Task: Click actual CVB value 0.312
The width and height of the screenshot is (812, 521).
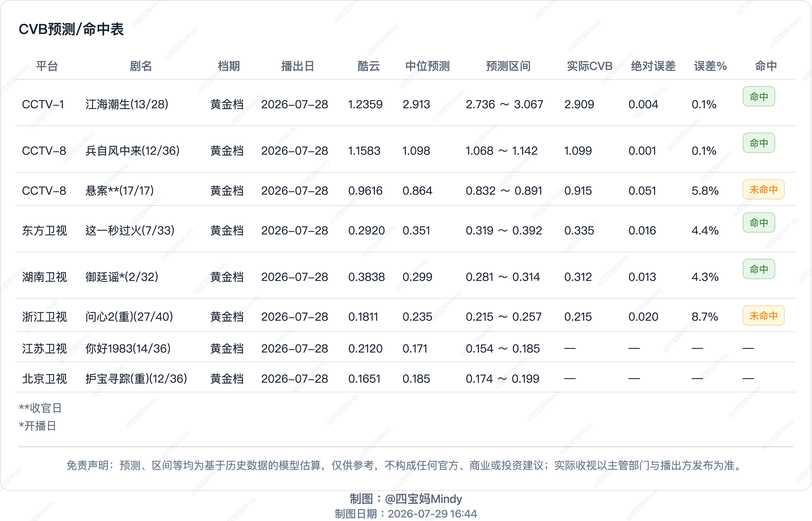Action: point(578,277)
